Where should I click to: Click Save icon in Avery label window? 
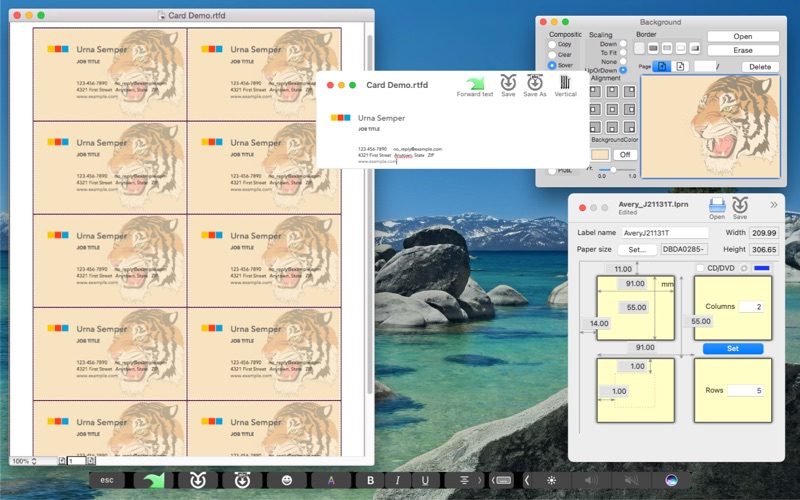coord(740,205)
